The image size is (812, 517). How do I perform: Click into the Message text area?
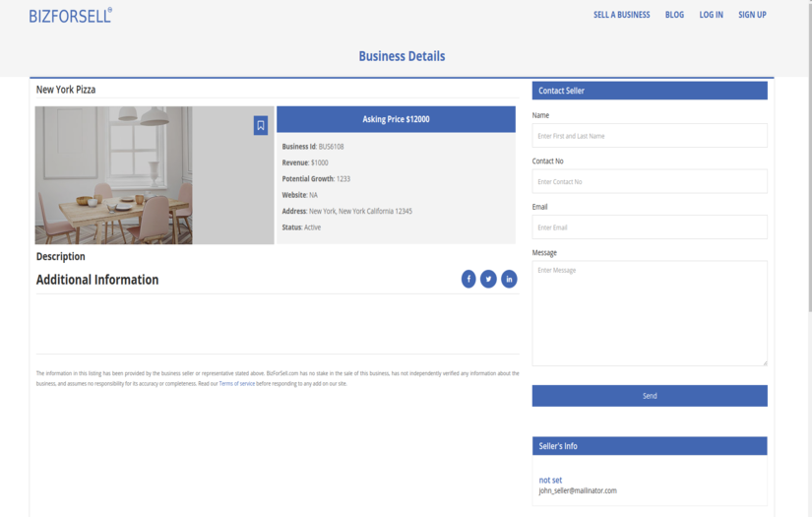(650, 313)
